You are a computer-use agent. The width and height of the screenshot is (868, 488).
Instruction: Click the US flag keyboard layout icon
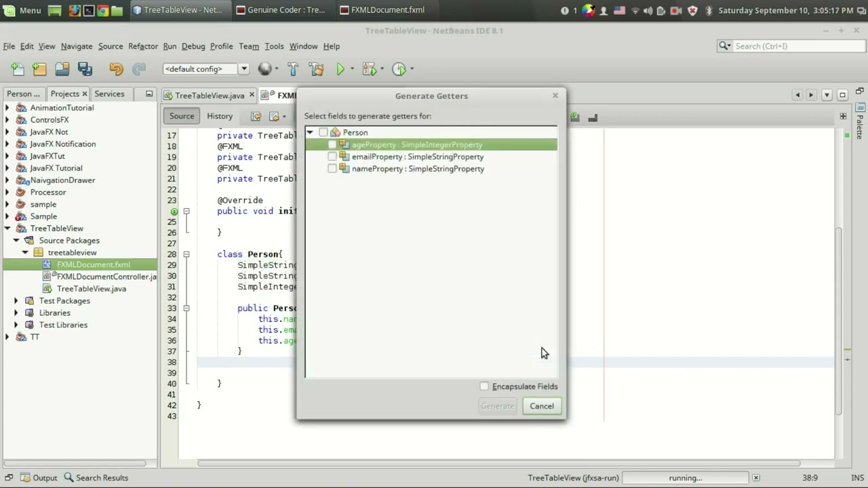[x=619, y=10]
